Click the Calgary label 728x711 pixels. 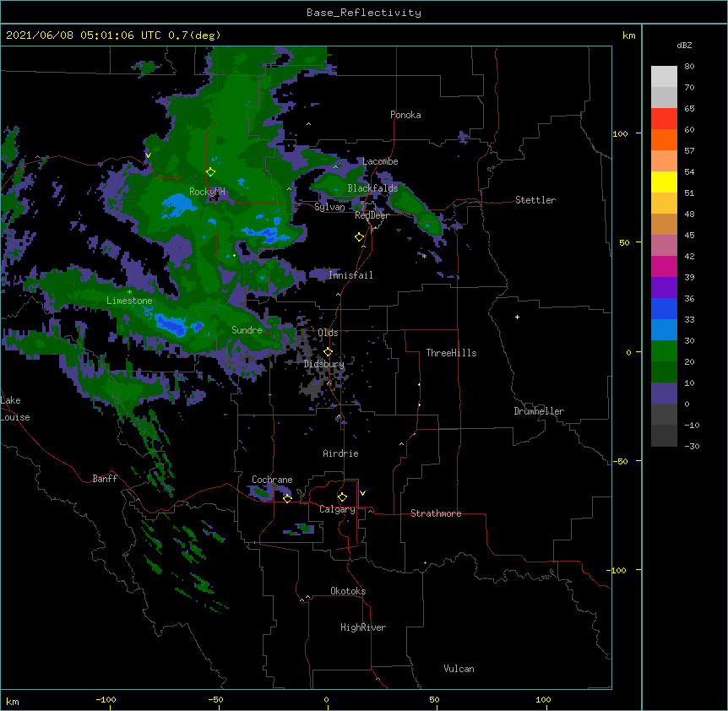[337, 509]
